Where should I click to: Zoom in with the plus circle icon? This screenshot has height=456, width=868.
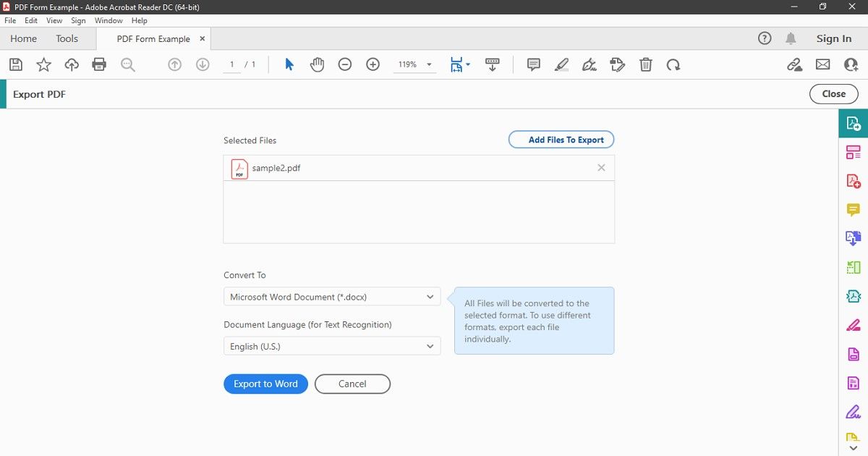click(x=373, y=64)
